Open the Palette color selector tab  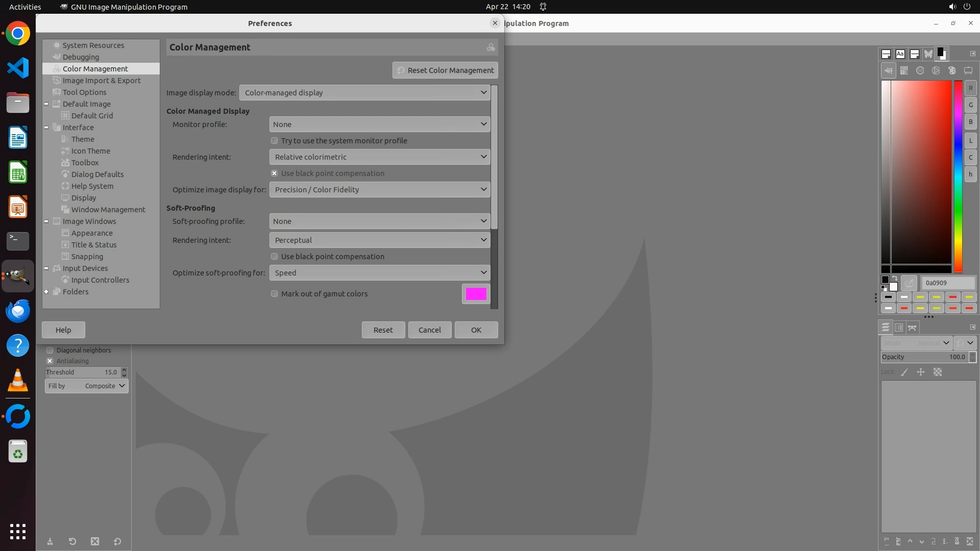952,70
